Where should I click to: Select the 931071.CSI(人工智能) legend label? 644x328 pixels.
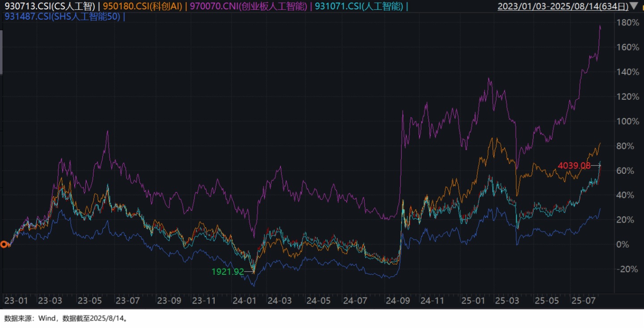(x=359, y=7)
